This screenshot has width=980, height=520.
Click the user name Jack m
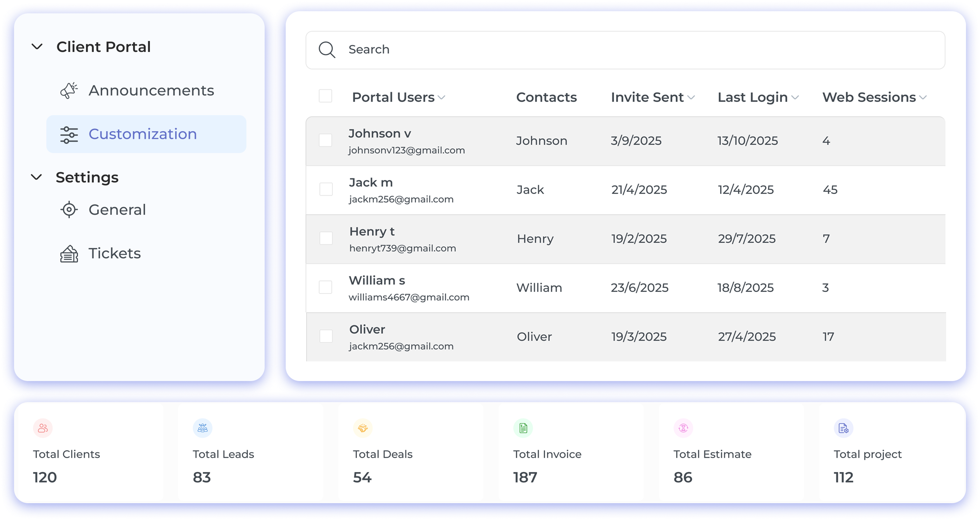(371, 182)
